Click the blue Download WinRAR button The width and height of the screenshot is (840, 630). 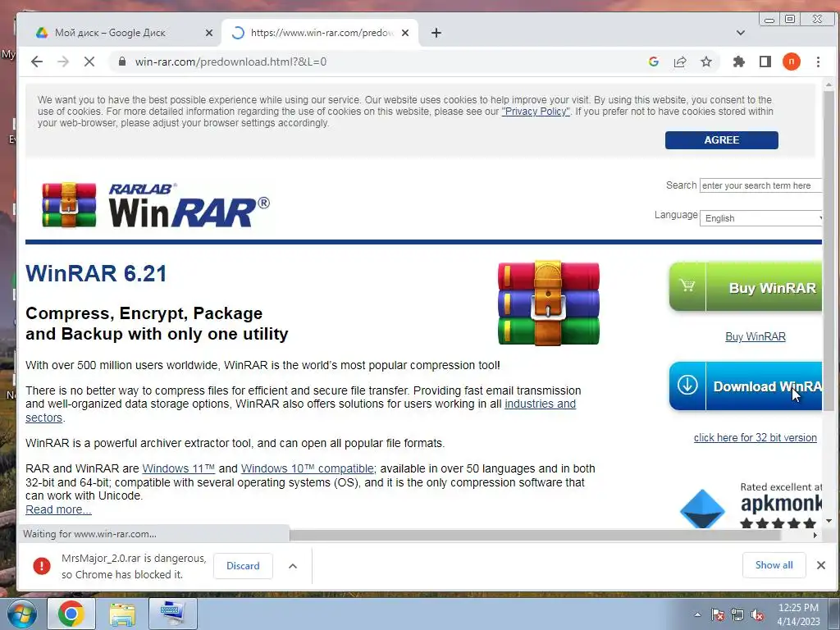pos(745,386)
